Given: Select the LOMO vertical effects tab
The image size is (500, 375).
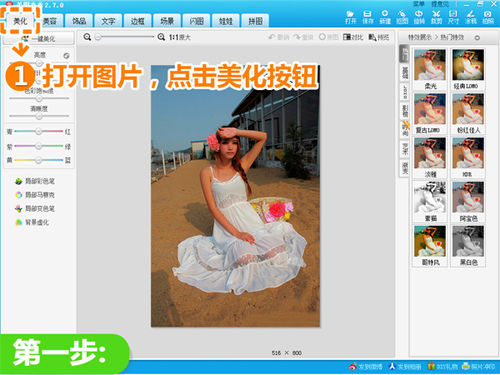Looking at the screenshot, I should [x=405, y=92].
